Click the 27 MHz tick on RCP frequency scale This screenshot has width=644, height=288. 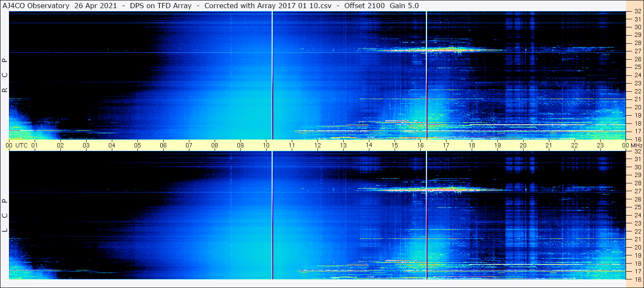coord(638,51)
